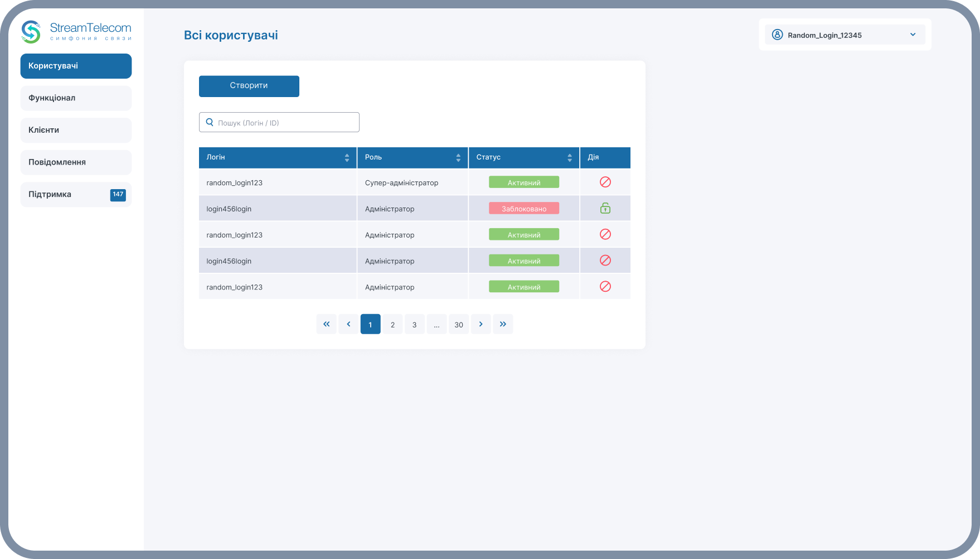The width and height of the screenshot is (980, 559).
Task: Sort table by Статус column
Action: (569, 158)
